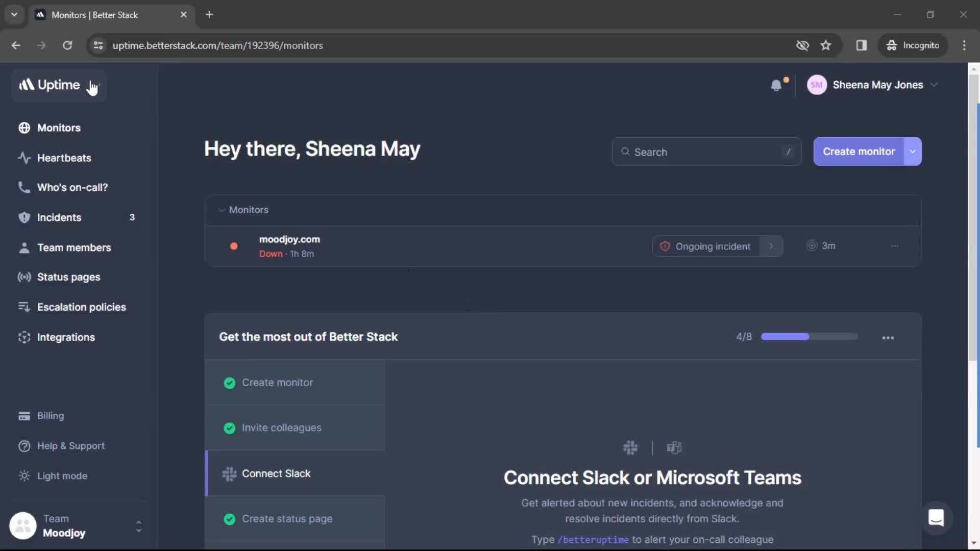Click the moodjoy.com ongoing incident status
This screenshot has width=980, height=551.
pos(713,245)
